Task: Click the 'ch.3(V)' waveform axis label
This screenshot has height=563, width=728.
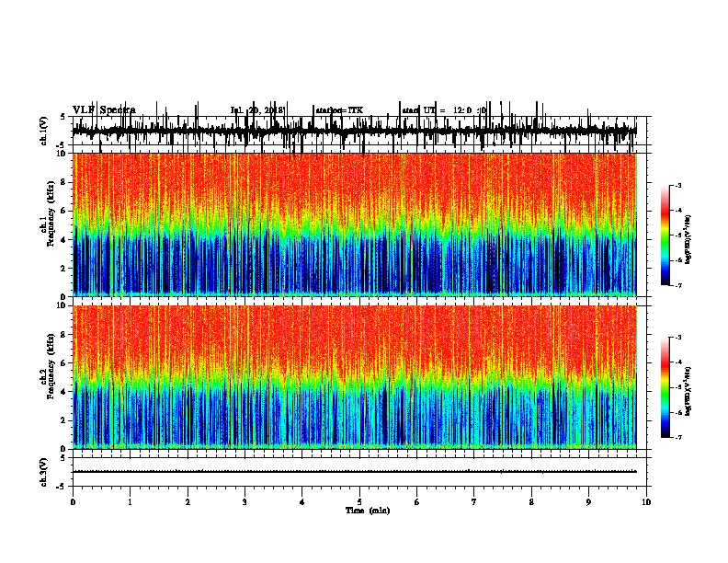Action: [43, 472]
